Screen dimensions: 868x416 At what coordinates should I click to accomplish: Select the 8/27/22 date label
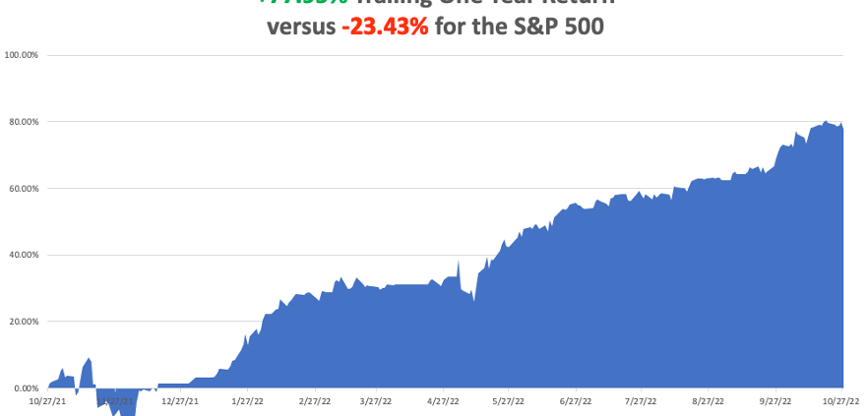point(709,401)
